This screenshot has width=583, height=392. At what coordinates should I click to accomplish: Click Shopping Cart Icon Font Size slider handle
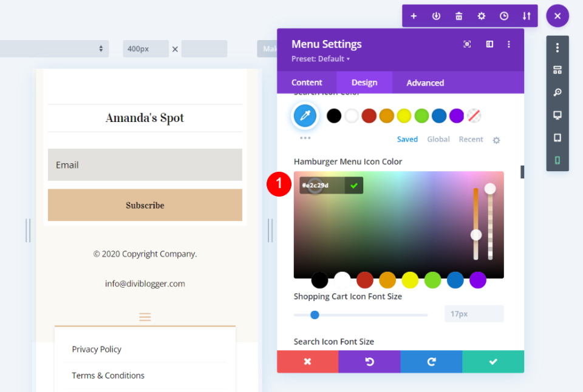[315, 315]
